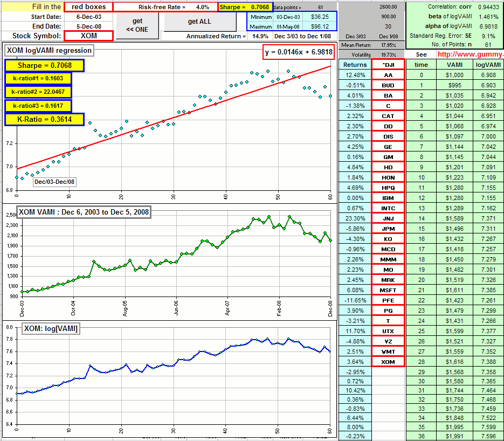
Task: Select the JNJ ticker cell
Action: 388,218
